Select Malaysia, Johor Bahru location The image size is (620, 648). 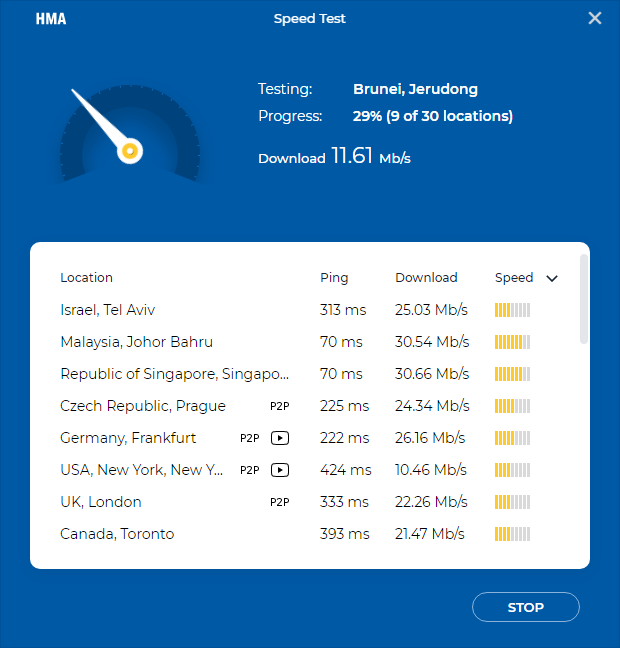(136, 342)
